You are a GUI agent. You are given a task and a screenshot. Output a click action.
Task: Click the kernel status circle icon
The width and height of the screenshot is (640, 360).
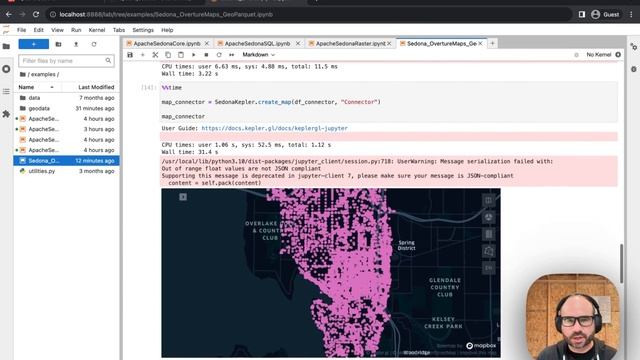[618, 55]
